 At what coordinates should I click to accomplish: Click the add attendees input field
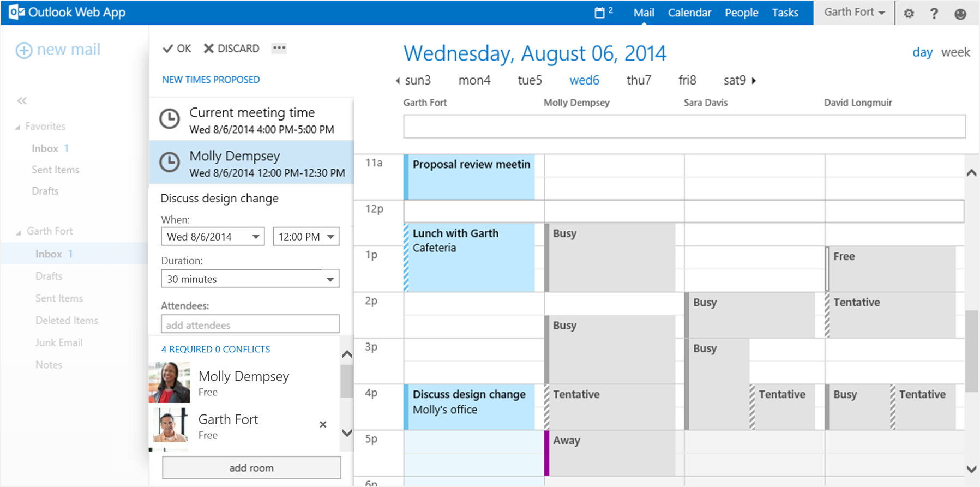(x=250, y=325)
